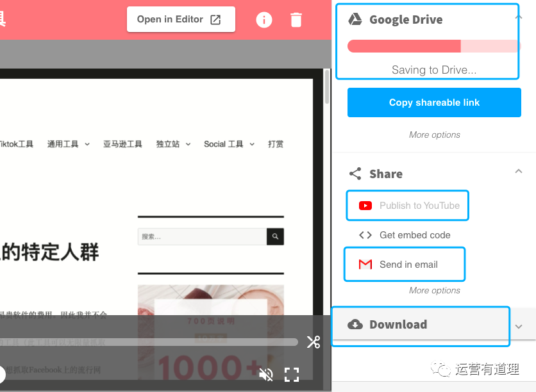Click the trim scissors icon on video
Viewport: 536px width, 392px height.
(314, 342)
